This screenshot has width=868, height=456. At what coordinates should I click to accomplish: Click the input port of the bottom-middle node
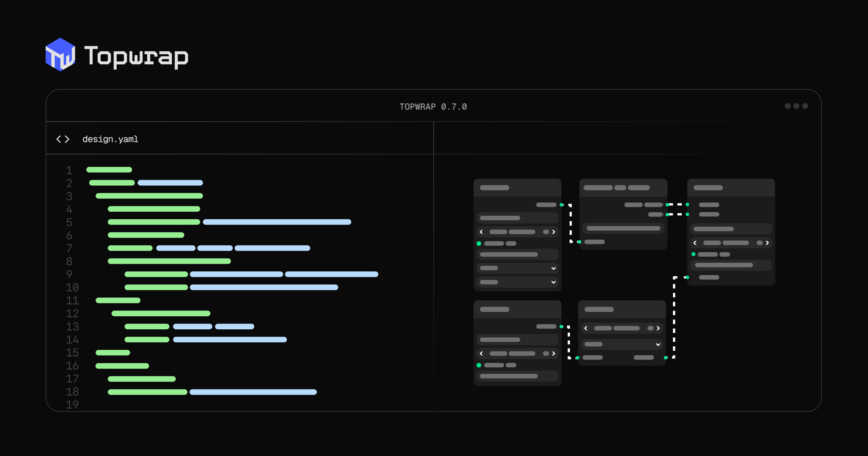(578, 358)
